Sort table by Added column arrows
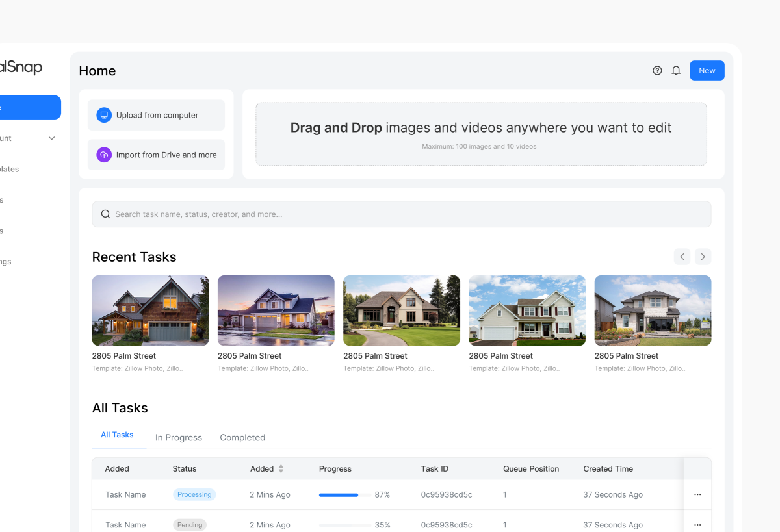The height and width of the screenshot is (532, 780). [x=281, y=469]
